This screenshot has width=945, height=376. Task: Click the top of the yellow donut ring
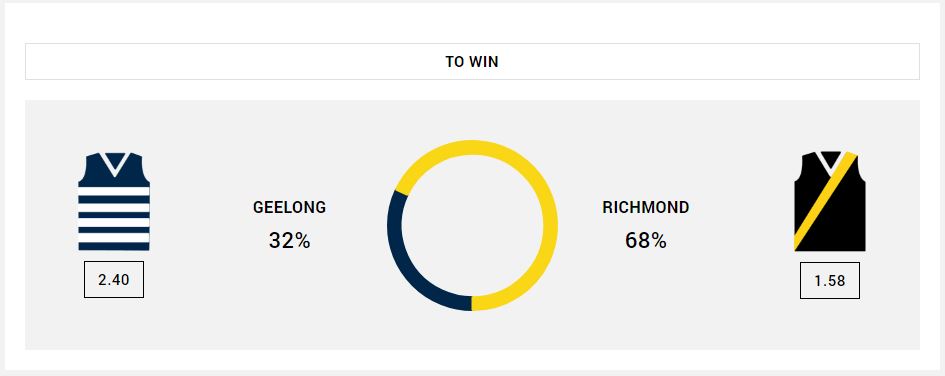point(472,148)
